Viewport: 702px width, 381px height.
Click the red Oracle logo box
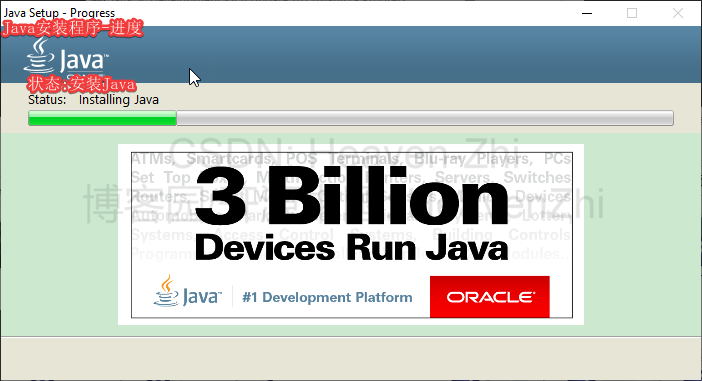click(489, 297)
